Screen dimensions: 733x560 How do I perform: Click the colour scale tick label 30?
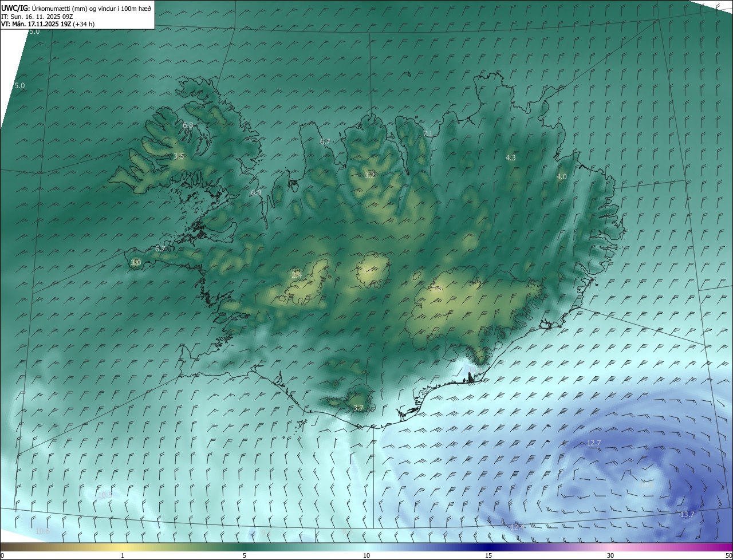click(x=610, y=556)
